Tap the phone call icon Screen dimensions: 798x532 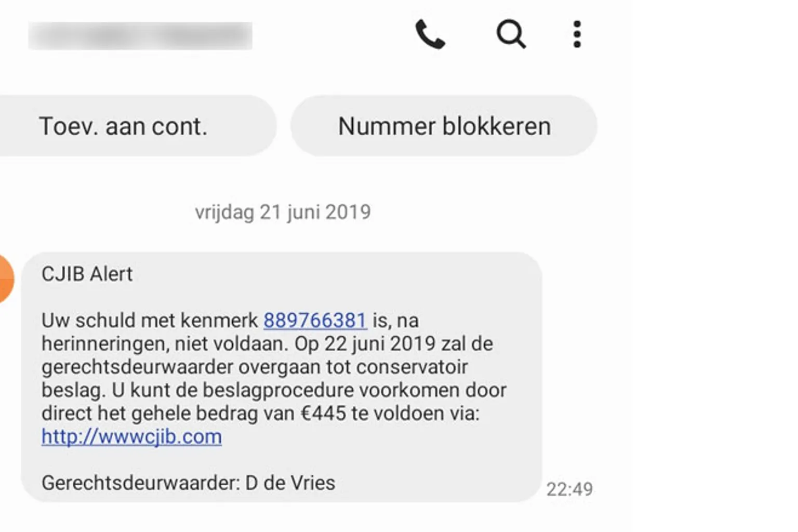430,35
